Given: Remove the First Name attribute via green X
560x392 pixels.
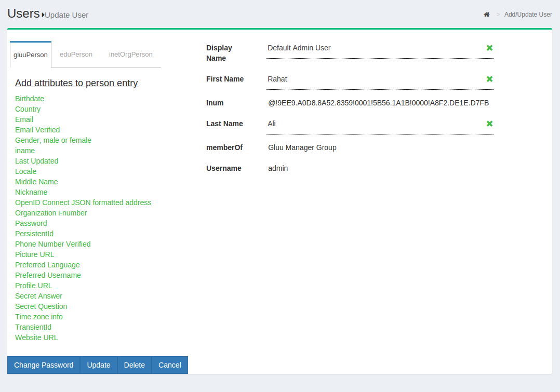Looking at the screenshot, I should (489, 79).
